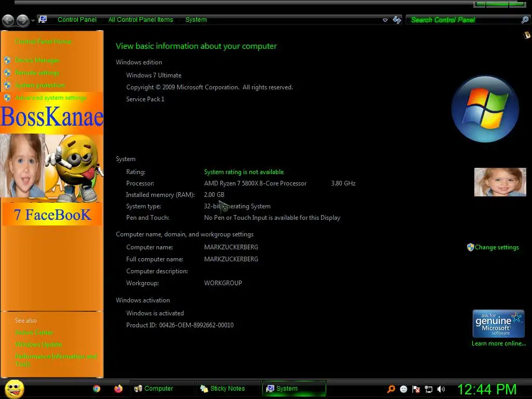The height and width of the screenshot is (399, 532).
Task: Click System rating is not available link
Action: click(244, 172)
